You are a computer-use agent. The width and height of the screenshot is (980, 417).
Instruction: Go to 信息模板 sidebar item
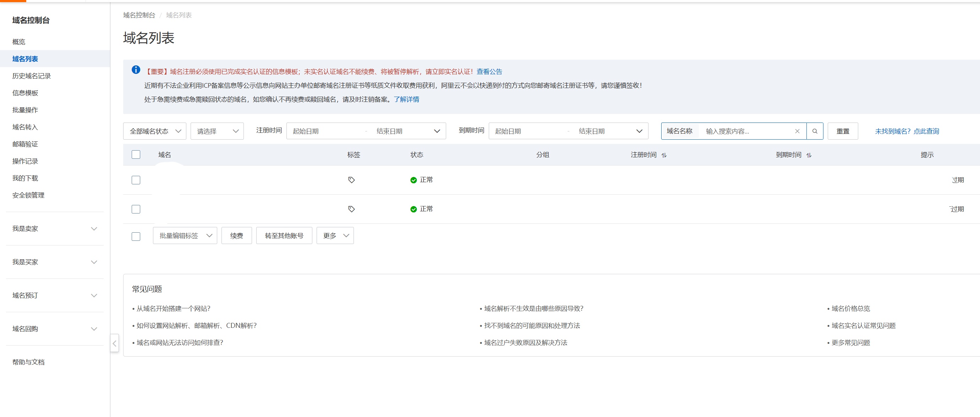(25, 93)
